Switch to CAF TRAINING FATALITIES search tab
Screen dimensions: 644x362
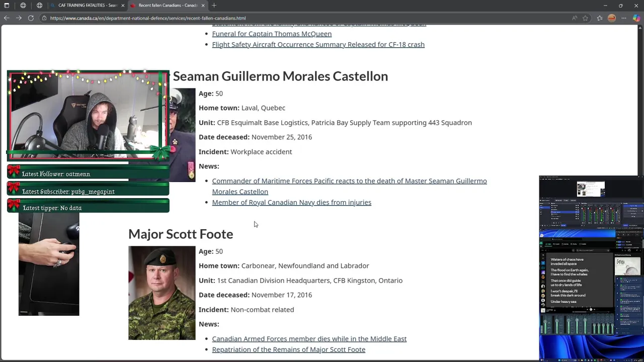[x=88, y=5]
